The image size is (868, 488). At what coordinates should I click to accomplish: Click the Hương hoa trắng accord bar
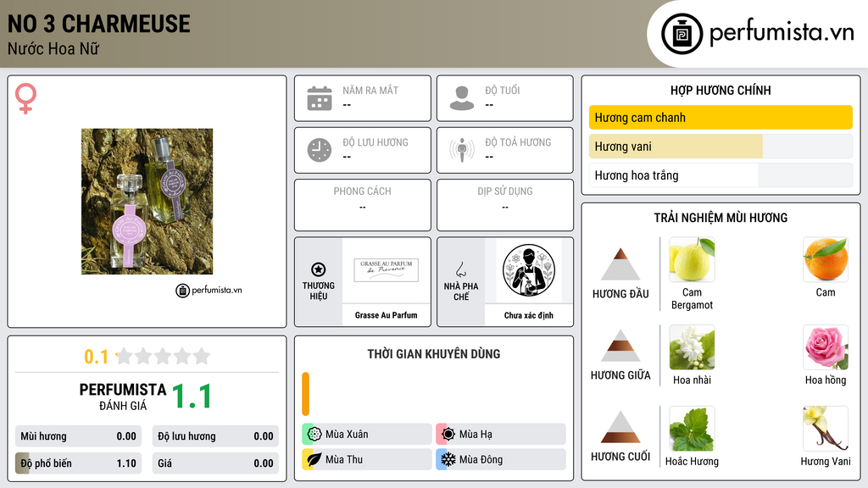point(721,175)
